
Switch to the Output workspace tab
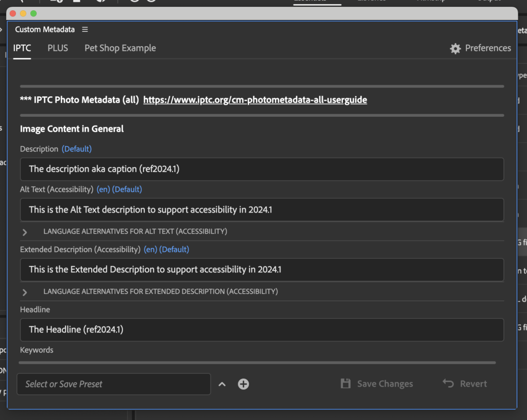click(x=488, y=1)
